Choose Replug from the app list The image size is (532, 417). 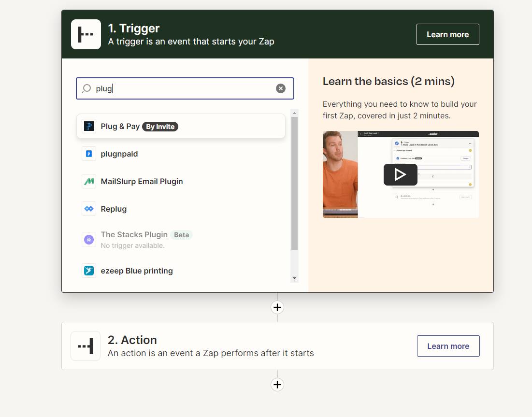(114, 209)
